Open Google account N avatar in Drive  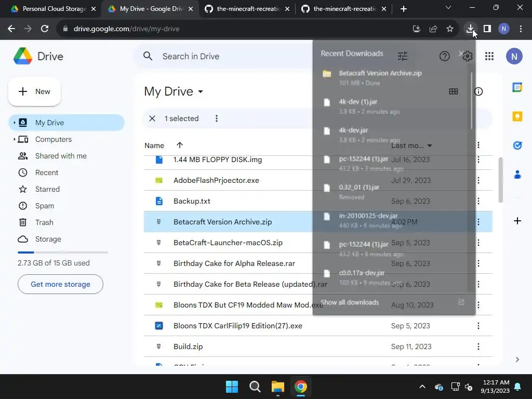[514, 56]
